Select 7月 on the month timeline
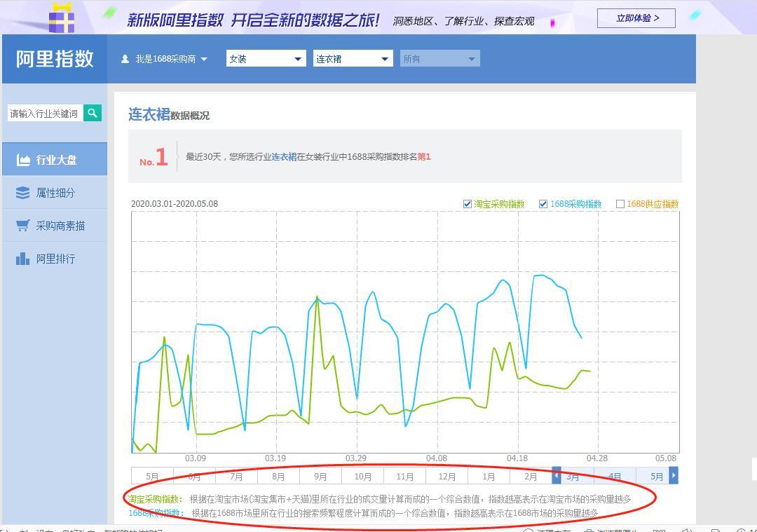Viewport: 757px width, 532px height. pyautogui.click(x=236, y=477)
